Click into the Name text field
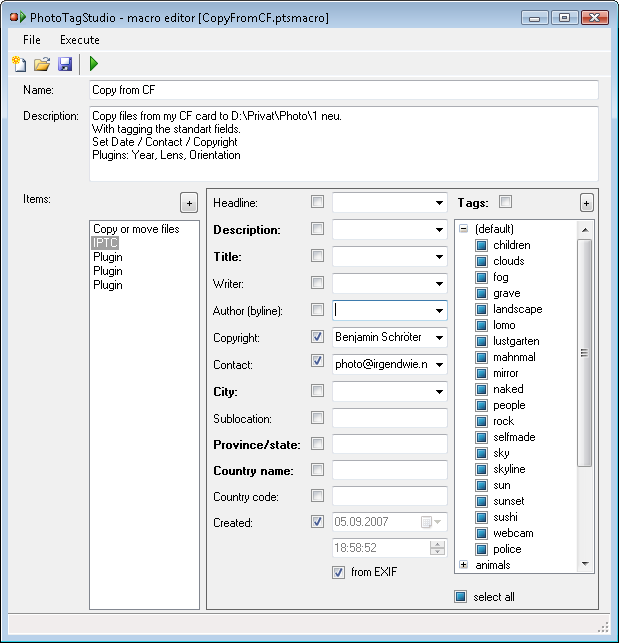Image resolution: width=619 pixels, height=643 pixels. pos(342,90)
